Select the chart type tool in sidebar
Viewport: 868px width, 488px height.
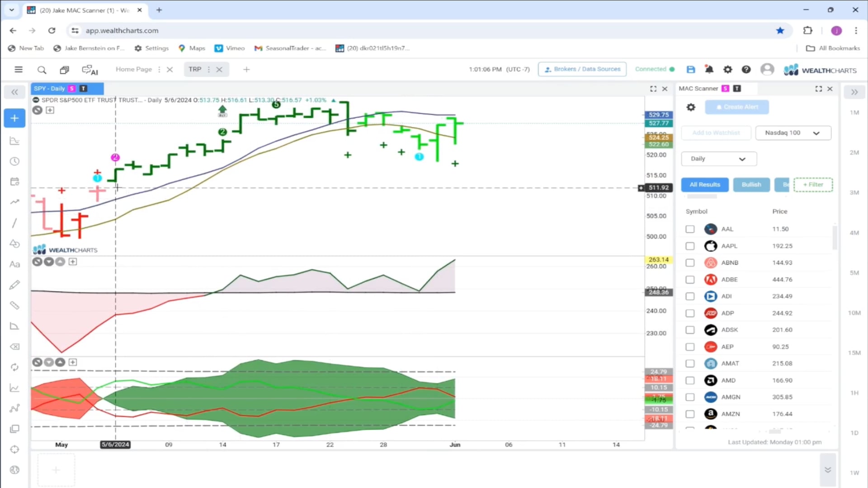(14, 141)
